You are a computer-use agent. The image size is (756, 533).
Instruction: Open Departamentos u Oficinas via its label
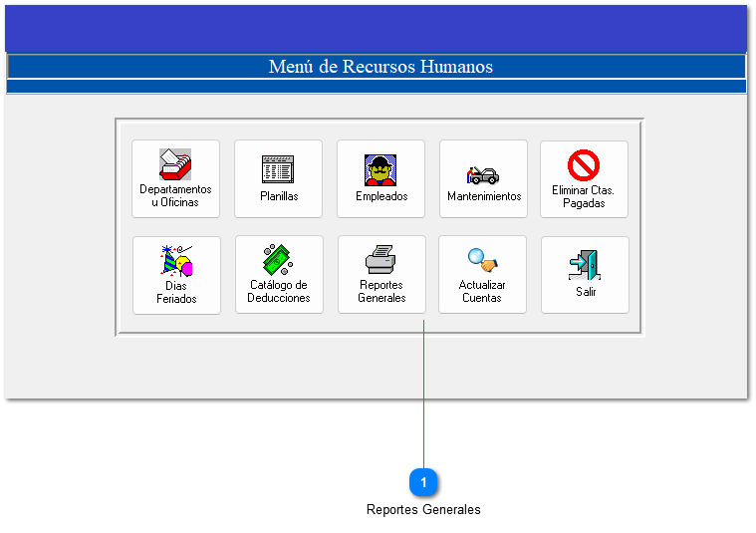point(175,196)
